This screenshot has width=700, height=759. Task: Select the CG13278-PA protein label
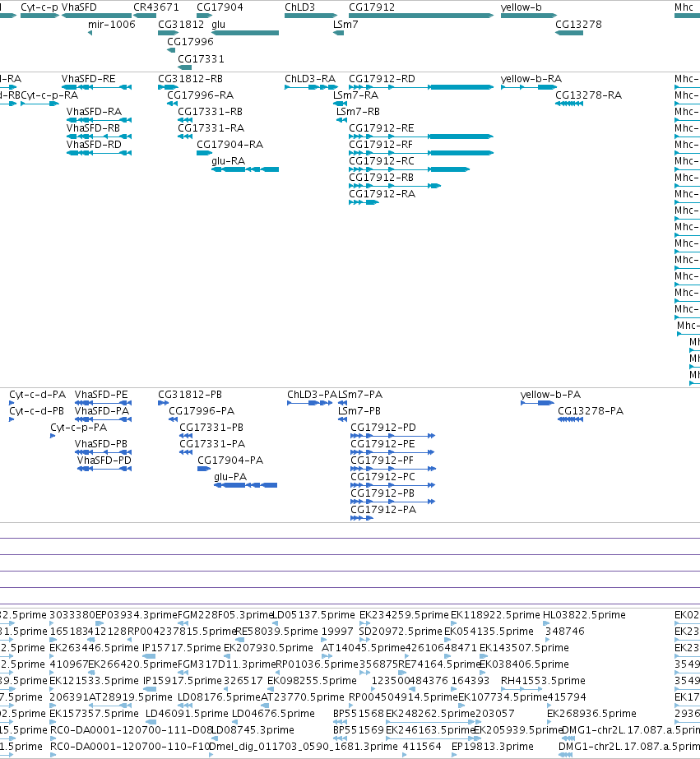[591, 411]
